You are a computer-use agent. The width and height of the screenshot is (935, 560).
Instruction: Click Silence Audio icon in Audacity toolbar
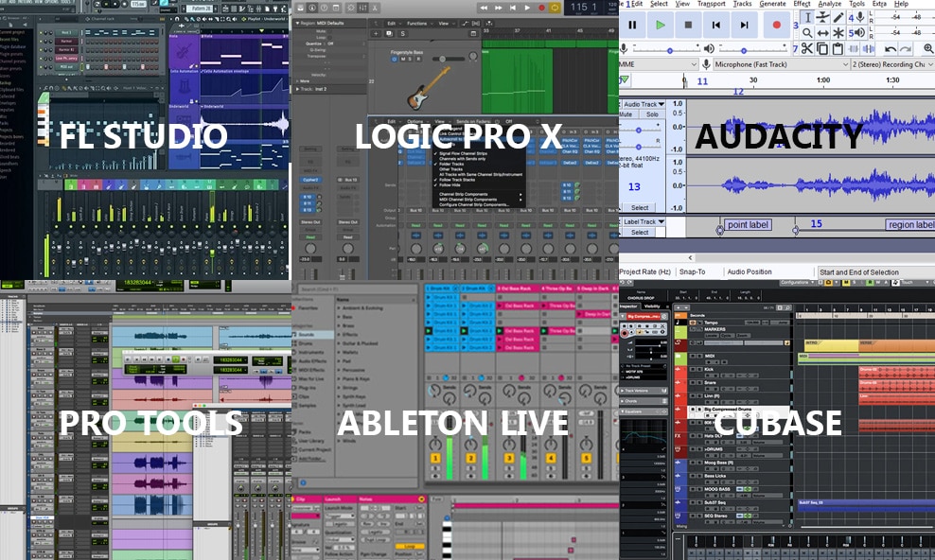[x=869, y=49]
